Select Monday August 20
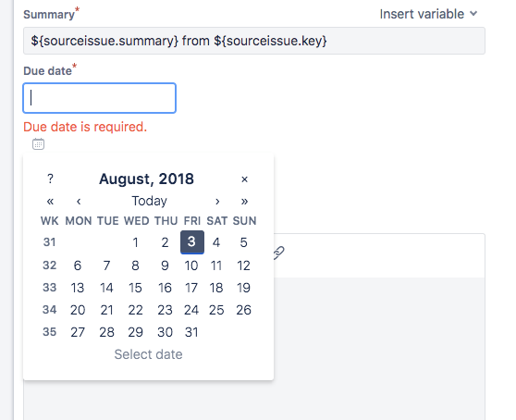The width and height of the screenshot is (516, 420). point(78,310)
